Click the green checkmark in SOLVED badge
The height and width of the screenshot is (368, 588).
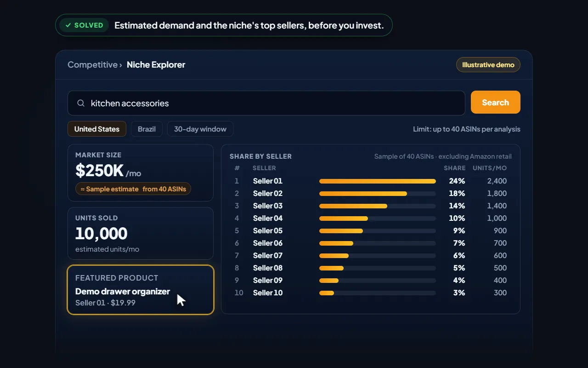68,25
